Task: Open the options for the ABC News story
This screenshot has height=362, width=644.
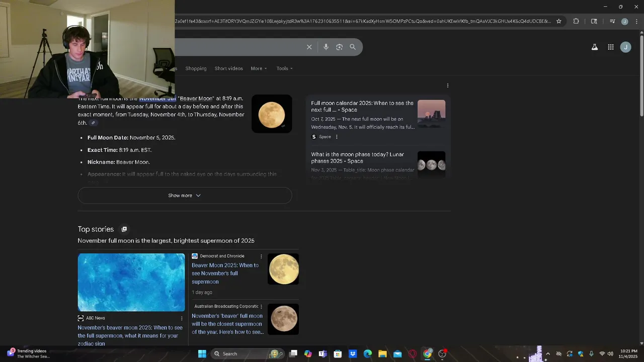Action: click(182, 318)
